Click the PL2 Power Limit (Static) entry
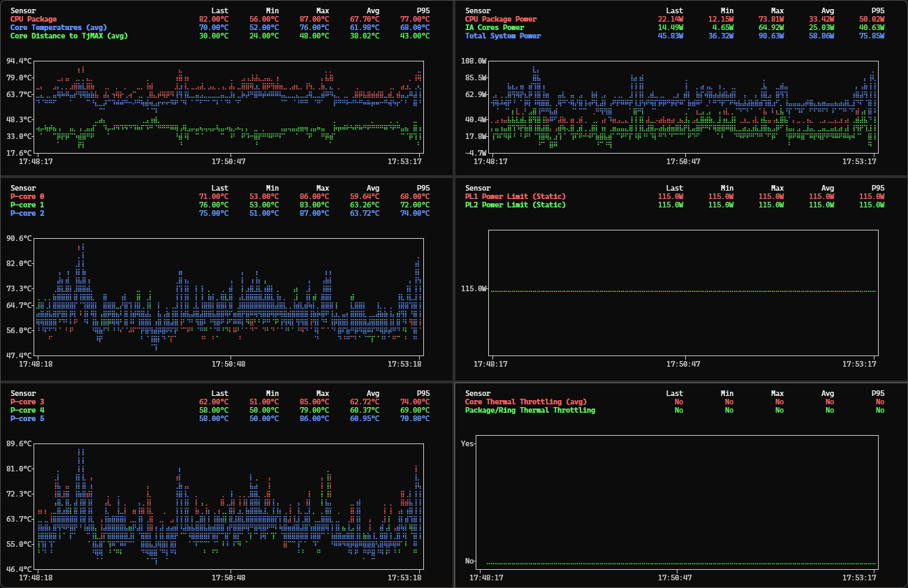908x588 pixels. pyautogui.click(x=514, y=205)
